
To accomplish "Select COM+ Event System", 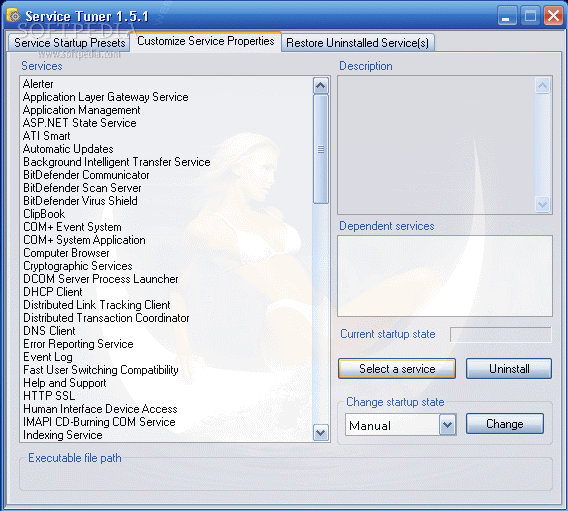I will (72, 227).
